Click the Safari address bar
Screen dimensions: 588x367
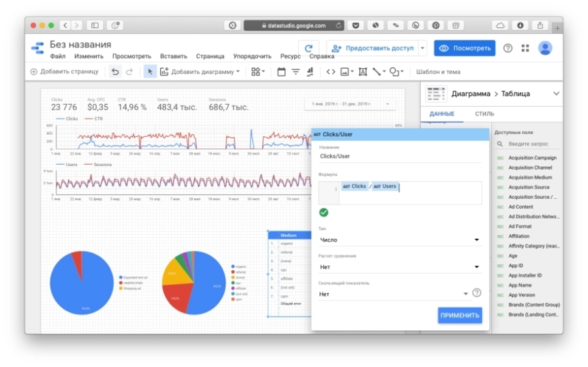click(293, 25)
